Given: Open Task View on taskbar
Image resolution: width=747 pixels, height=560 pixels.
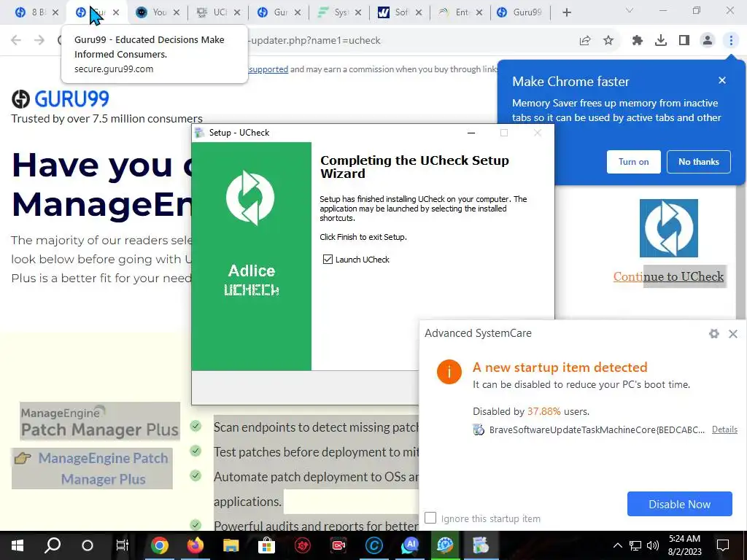Looking at the screenshot, I should tap(123, 545).
